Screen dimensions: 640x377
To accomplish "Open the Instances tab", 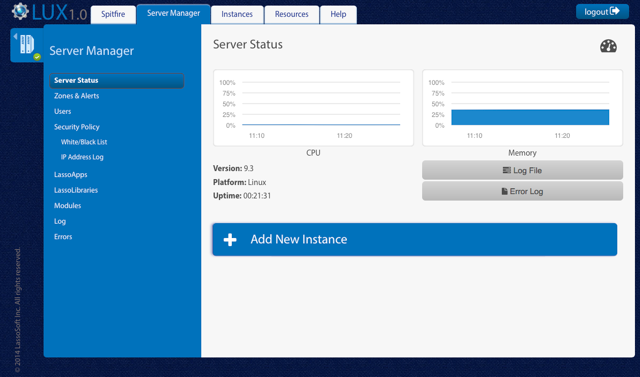I will [237, 14].
